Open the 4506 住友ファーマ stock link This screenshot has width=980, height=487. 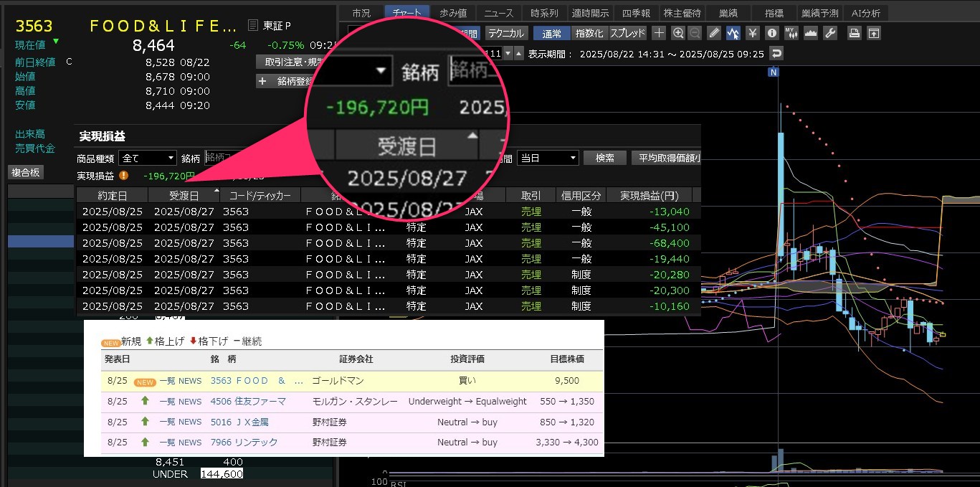point(248,402)
